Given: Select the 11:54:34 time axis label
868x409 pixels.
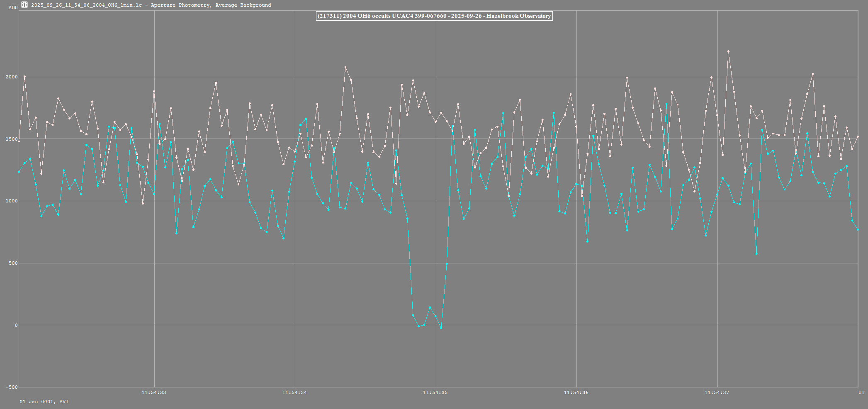Looking at the screenshot, I should pos(294,392).
